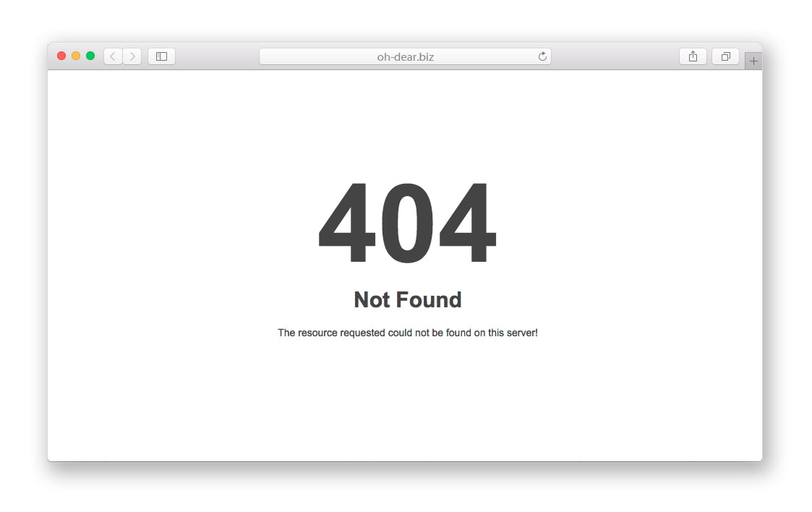Click the first 4 in 404
This screenshot has height=512, width=812.
coord(347,223)
